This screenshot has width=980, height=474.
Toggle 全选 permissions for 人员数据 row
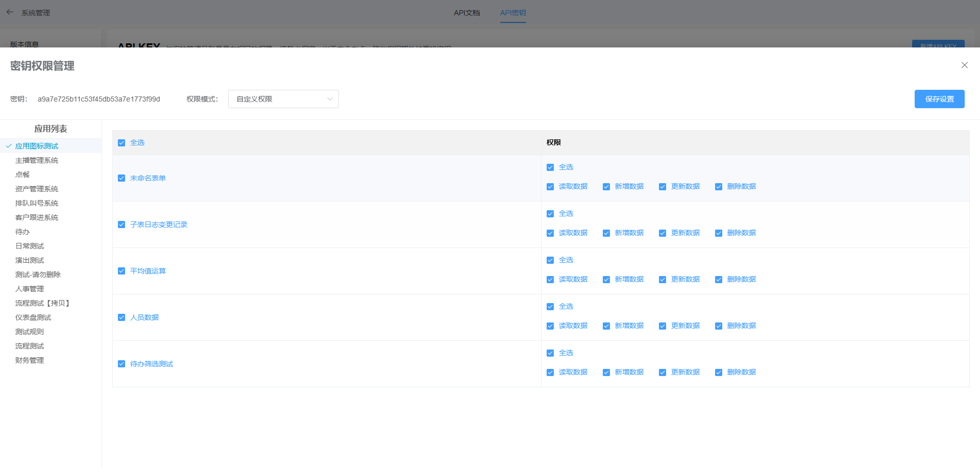pyautogui.click(x=550, y=307)
